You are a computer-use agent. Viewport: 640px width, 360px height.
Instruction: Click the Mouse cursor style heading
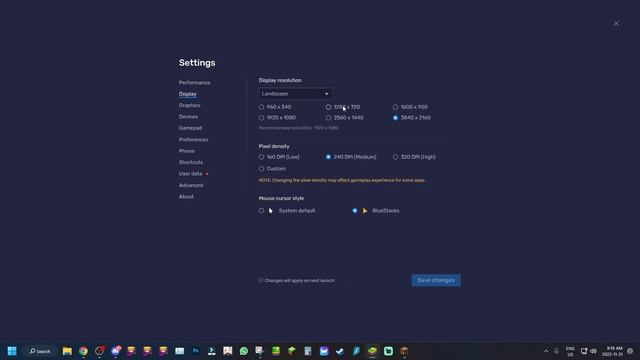pyautogui.click(x=281, y=198)
